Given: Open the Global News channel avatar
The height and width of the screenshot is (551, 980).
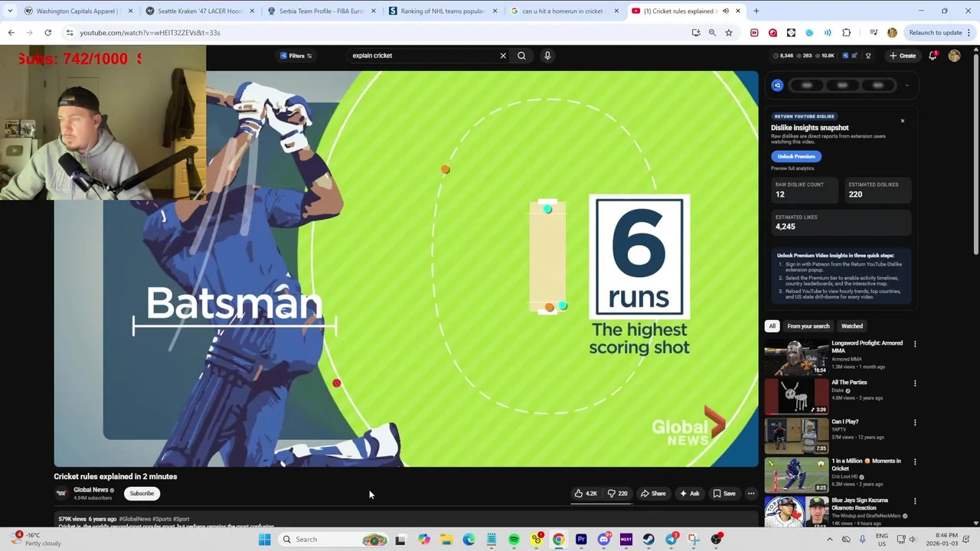Looking at the screenshot, I should coord(61,494).
